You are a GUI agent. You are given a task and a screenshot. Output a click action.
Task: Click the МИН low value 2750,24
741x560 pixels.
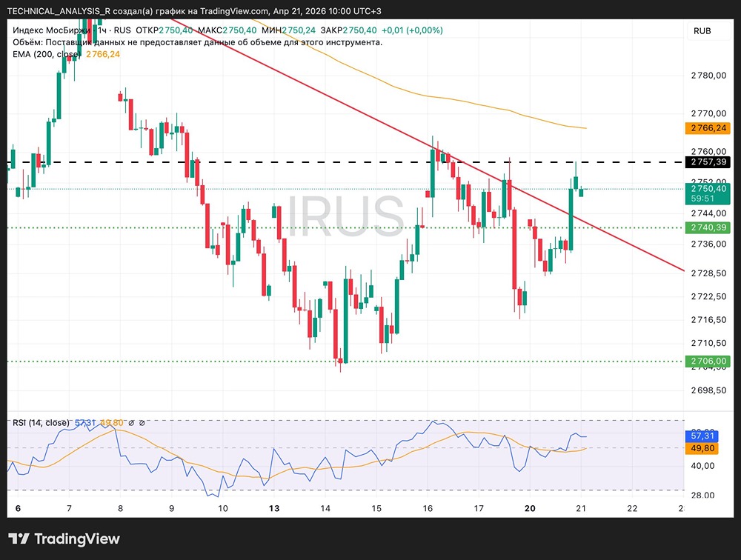point(299,30)
